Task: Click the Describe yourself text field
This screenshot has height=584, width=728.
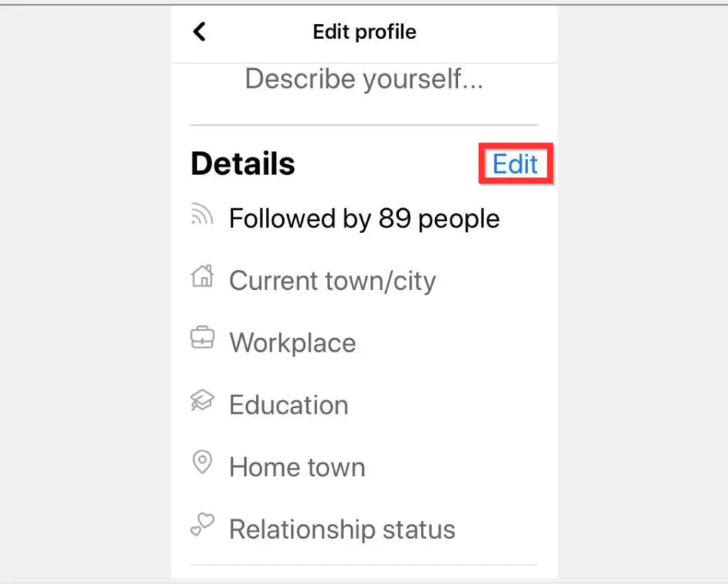Action: tap(364, 79)
